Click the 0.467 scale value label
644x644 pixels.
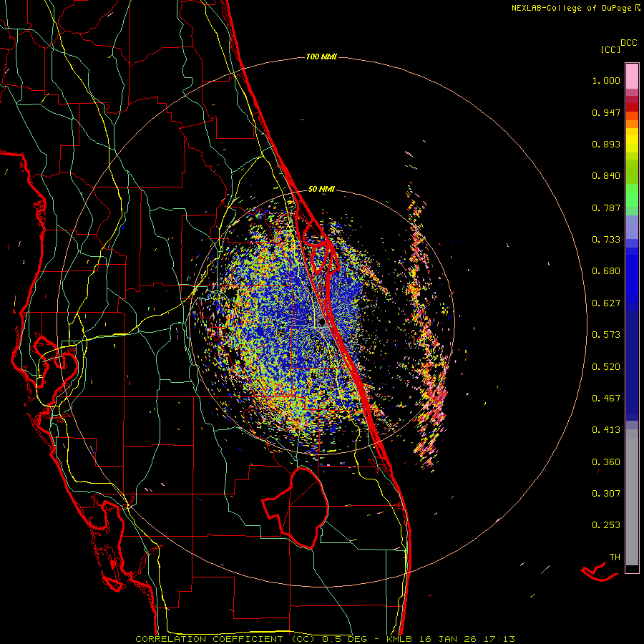click(x=606, y=399)
